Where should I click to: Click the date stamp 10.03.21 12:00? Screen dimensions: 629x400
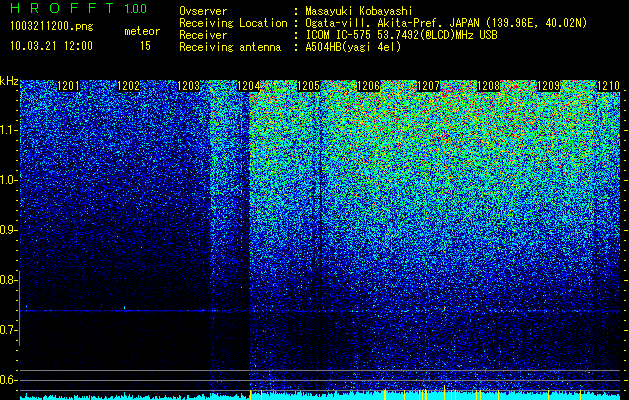click(x=51, y=46)
